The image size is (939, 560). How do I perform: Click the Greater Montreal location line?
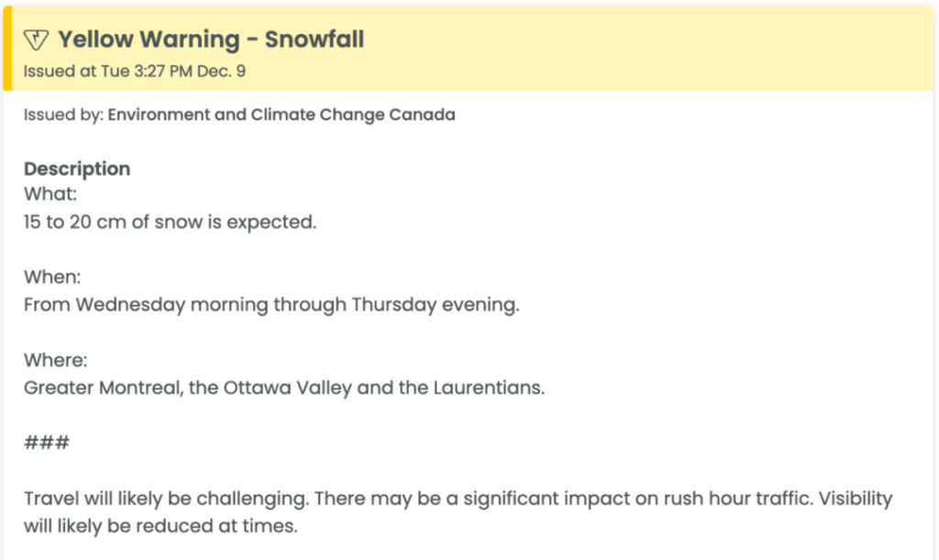coord(284,388)
